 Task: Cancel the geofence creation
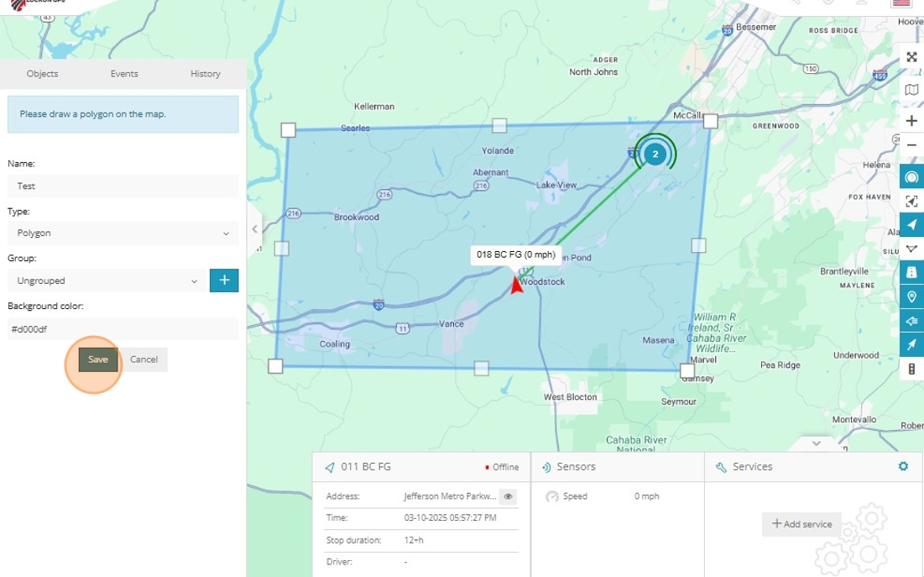pyautogui.click(x=144, y=359)
